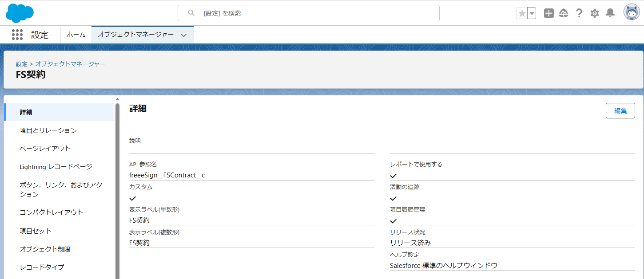Click the Salesforce cloud logo
Viewport: 644px width, 279px height.
(x=20, y=12)
